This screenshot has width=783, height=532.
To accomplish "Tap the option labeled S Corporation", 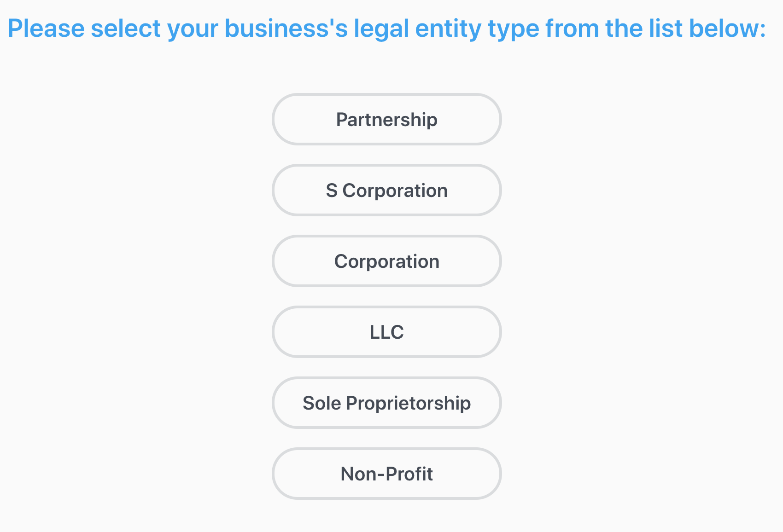I will [386, 190].
